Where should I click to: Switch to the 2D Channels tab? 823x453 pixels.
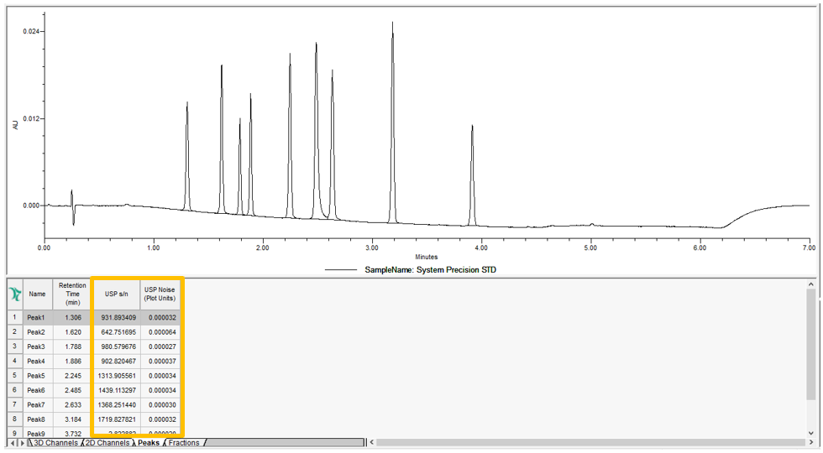click(x=107, y=443)
